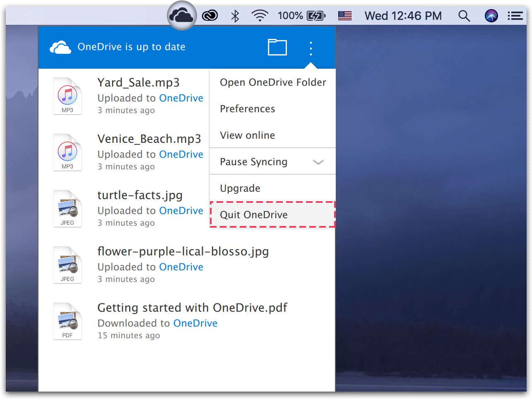This screenshot has height=399, width=532.
Task: Click the three-dot more options icon
Action: click(x=311, y=48)
